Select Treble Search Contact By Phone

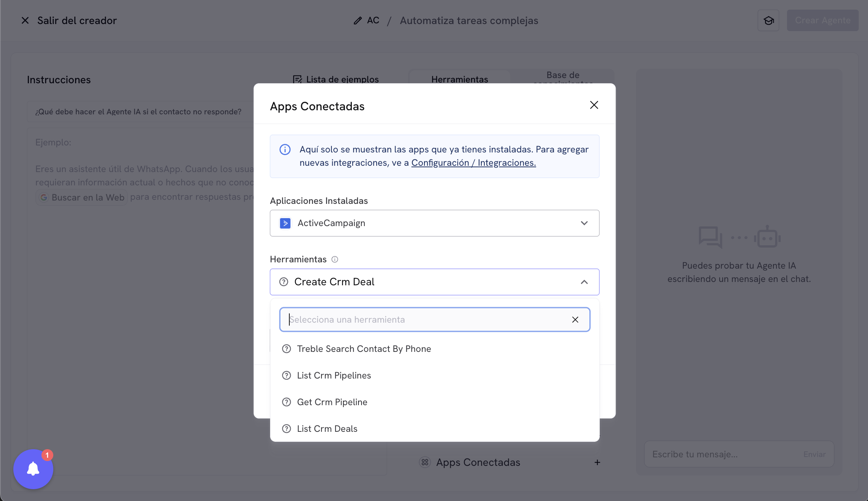coord(434,349)
